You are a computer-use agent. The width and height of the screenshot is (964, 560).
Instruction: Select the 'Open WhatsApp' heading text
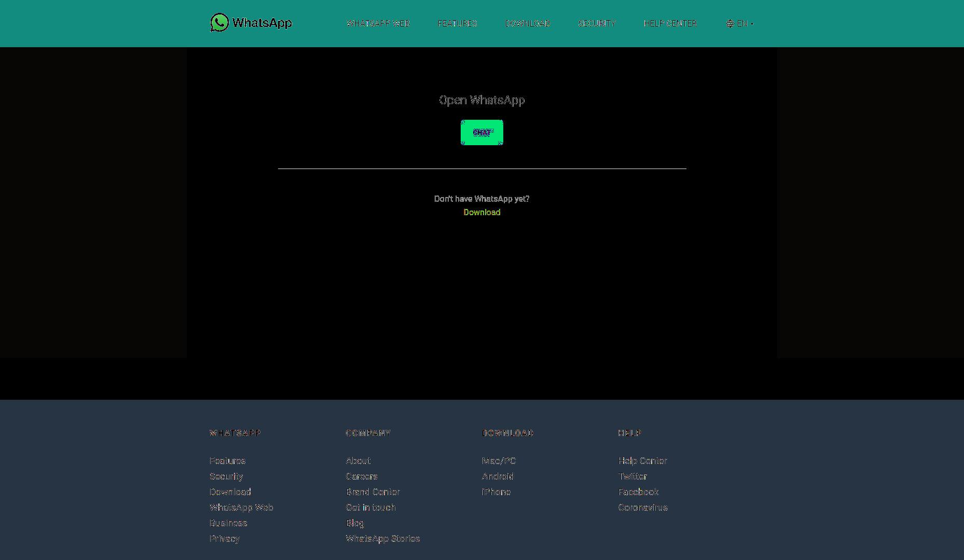482,100
